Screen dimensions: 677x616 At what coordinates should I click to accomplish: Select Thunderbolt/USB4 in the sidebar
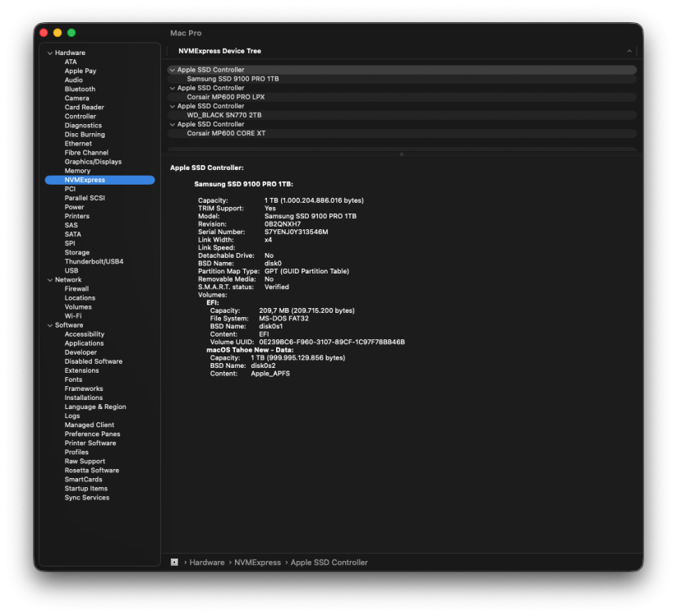tap(94, 262)
